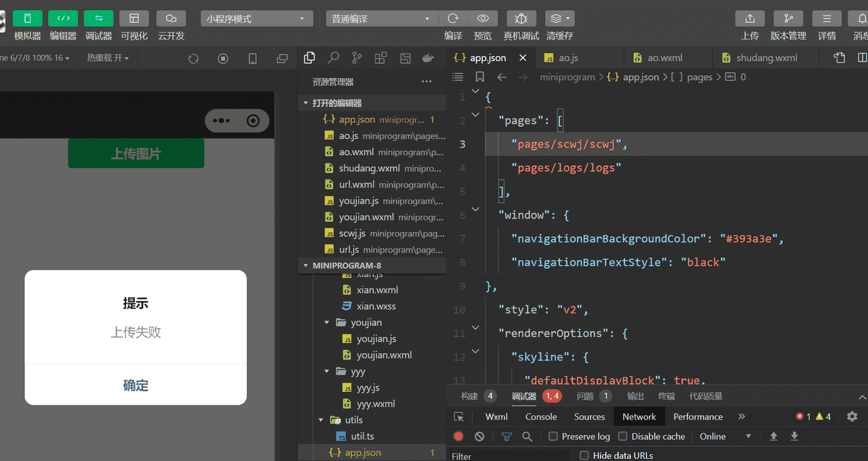Click the Network filter funnel icon

[507, 437]
